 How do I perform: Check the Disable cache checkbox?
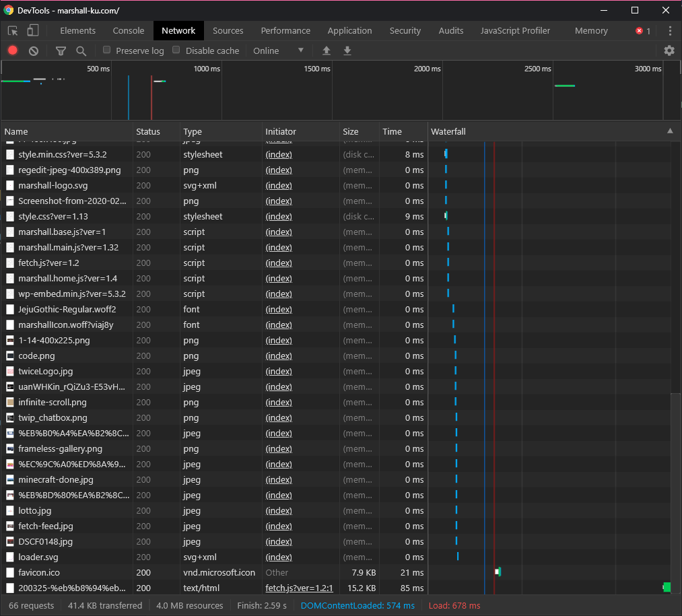176,50
